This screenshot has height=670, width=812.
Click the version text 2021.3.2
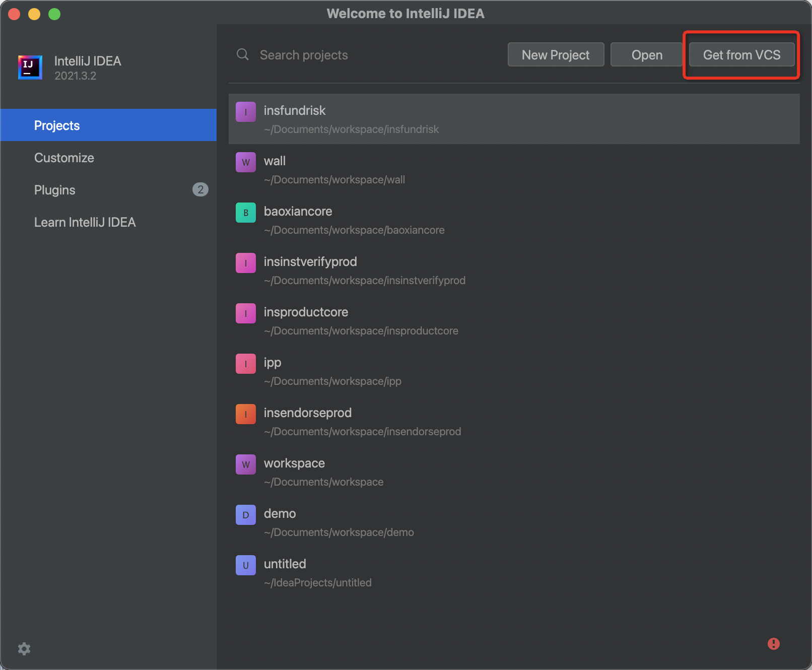pyautogui.click(x=75, y=76)
